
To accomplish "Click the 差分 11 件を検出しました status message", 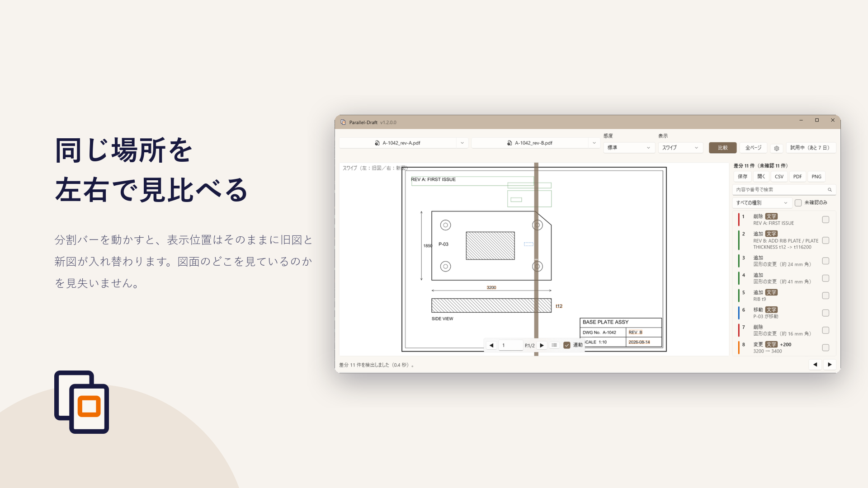I will 376,365.
